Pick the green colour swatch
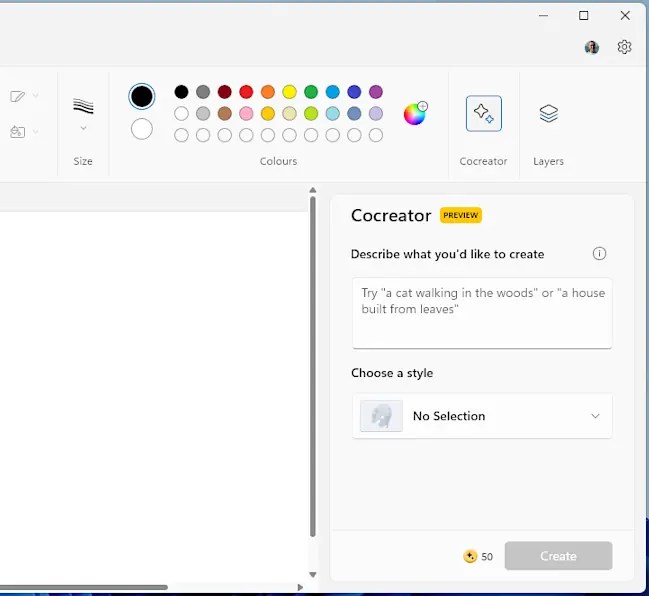Viewport: 649px width, 596px height. [311, 92]
